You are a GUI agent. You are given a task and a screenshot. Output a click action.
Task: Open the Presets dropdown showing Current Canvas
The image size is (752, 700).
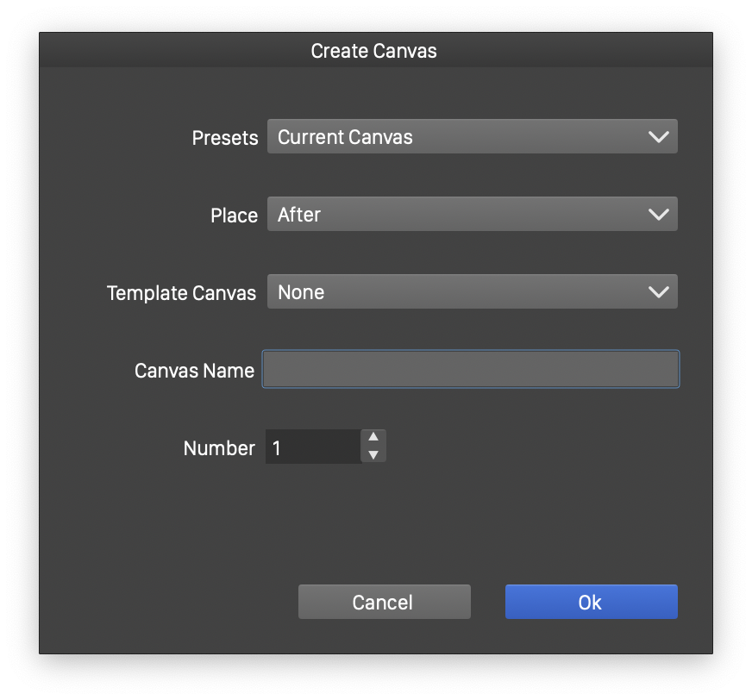click(x=457, y=137)
